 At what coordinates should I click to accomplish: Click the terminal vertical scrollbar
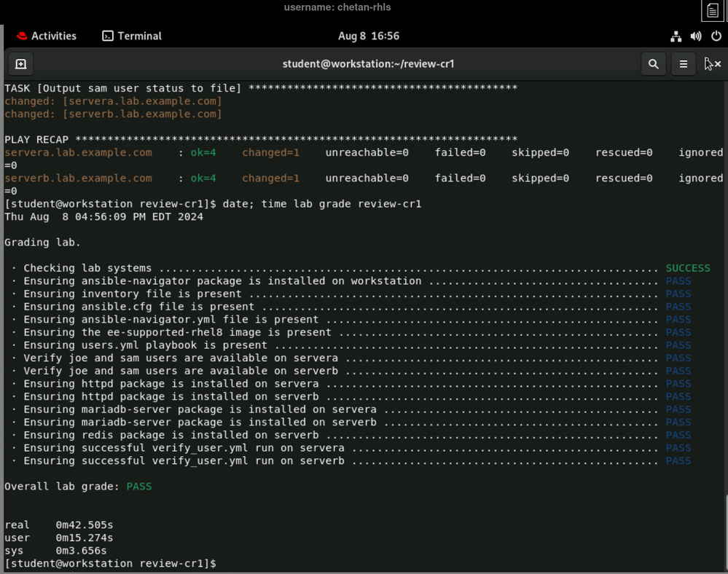725,532
